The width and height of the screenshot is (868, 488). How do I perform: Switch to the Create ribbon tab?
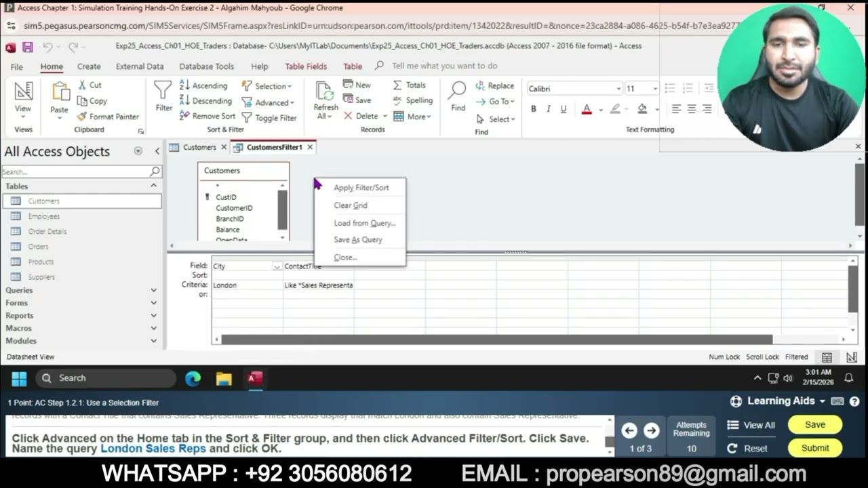pyautogui.click(x=89, y=66)
